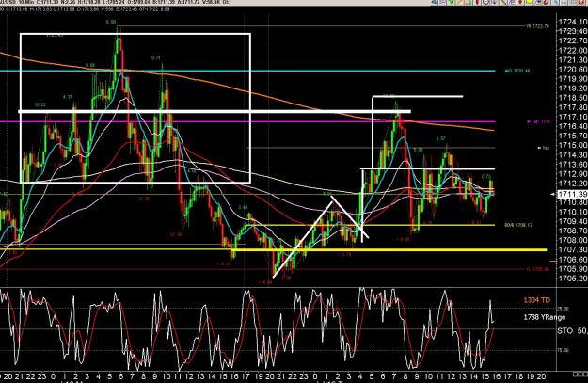The width and height of the screenshot is (588, 383).
Task: Click the yellow 1709.12 level label
Action: (x=518, y=225)
